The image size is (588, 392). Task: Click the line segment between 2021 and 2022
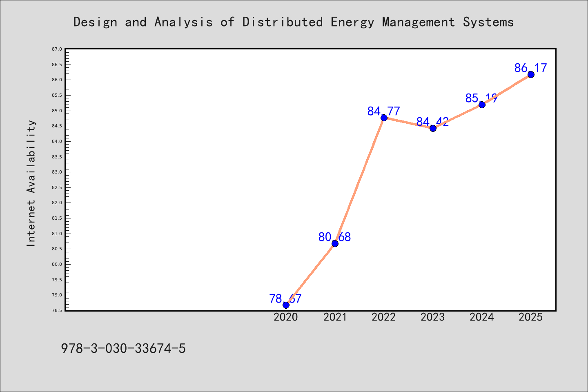tap(359, 180)
